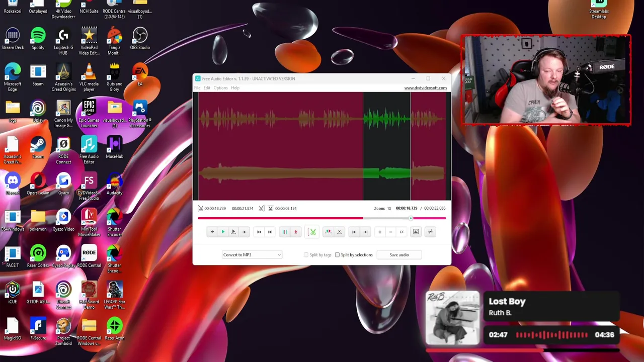This screenshot has width=644, height=362.
Task: Open the logs folder on desktop
Action: pos(13,112)
